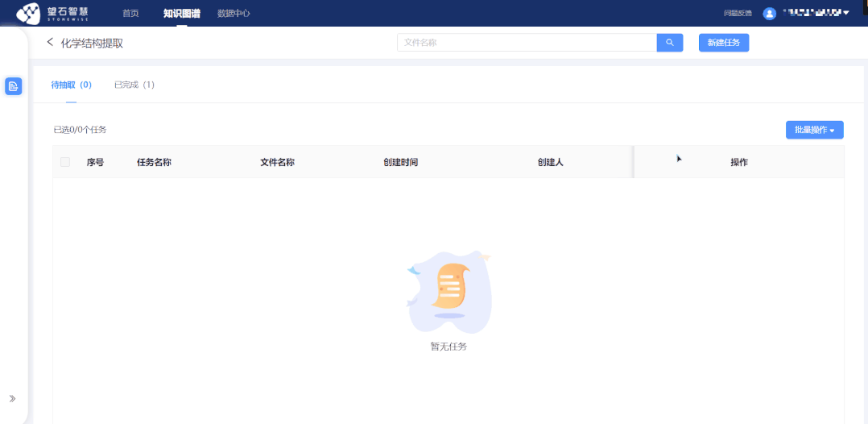The height and width of the screenshot is (424, 868).
Task: Open the 数据中心 menu item
Action: tap(234, 14)
